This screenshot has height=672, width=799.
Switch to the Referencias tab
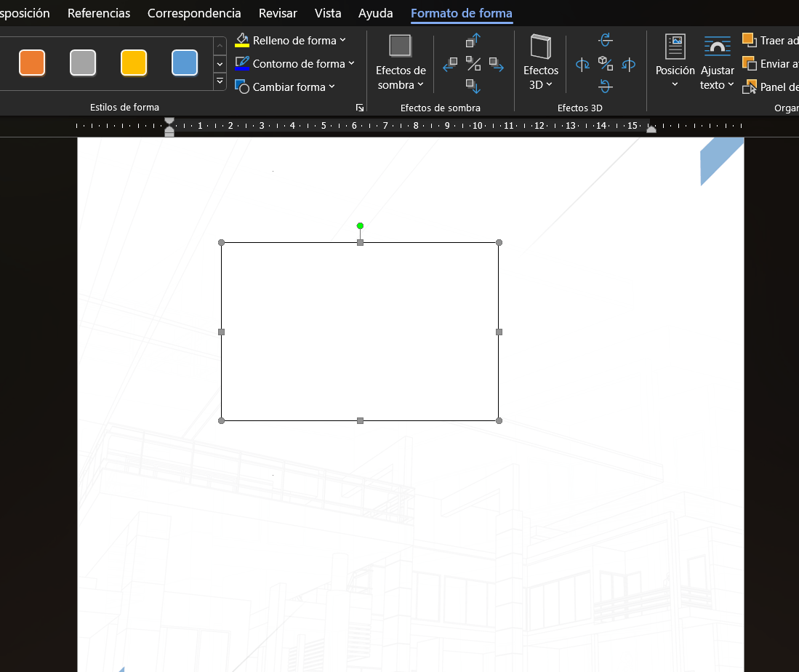coord(99,13)
